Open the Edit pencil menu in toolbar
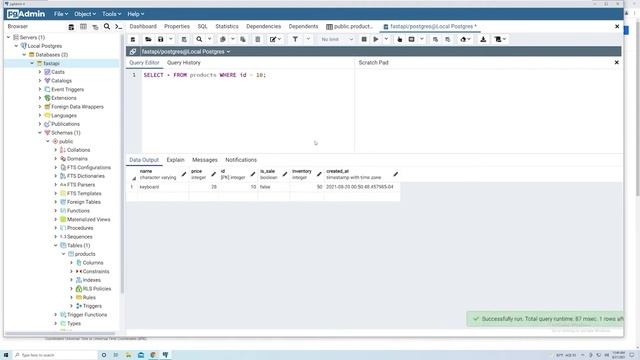Screen dimensions: 640x360 pos(276,39)
